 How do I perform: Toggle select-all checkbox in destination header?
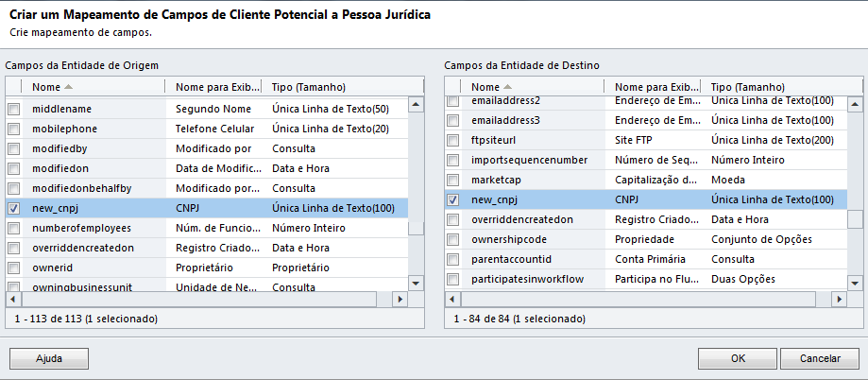pyautogui.click(x=453, y=87)
